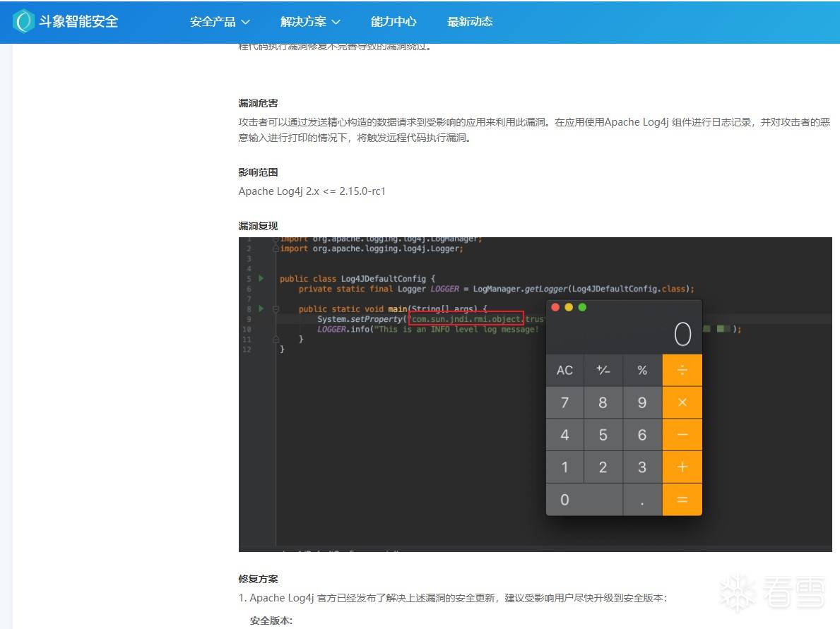Open the vulnerability reproduction code screenshot
This screenshot has width=840, height=629.
click(x=536, y=395)
